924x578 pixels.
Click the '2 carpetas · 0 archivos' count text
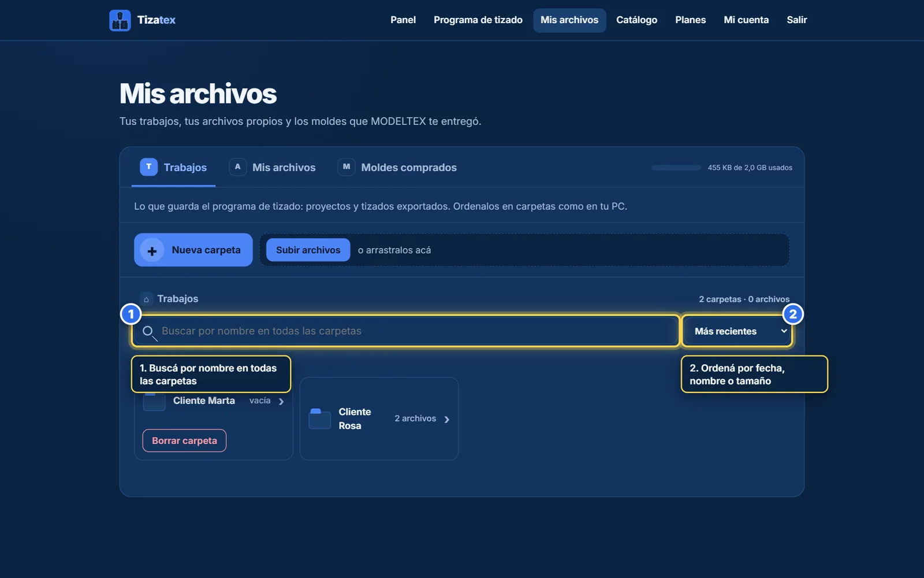pyautogui.click(x=744, y=299)
